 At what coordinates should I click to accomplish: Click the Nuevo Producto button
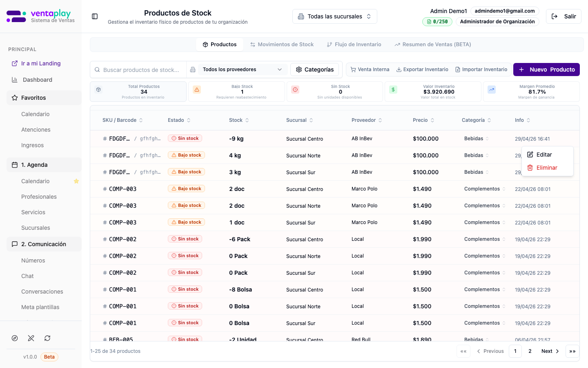tap(546, 70)
